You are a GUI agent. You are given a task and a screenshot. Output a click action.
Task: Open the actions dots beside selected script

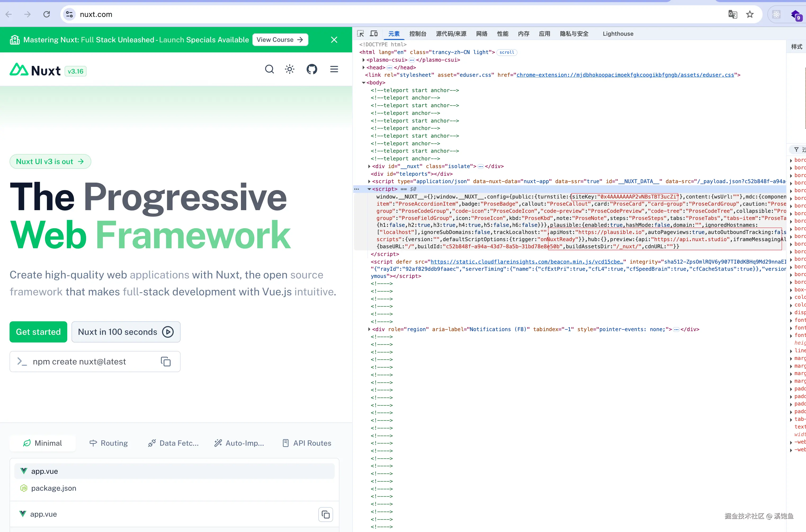click(357, 189)
